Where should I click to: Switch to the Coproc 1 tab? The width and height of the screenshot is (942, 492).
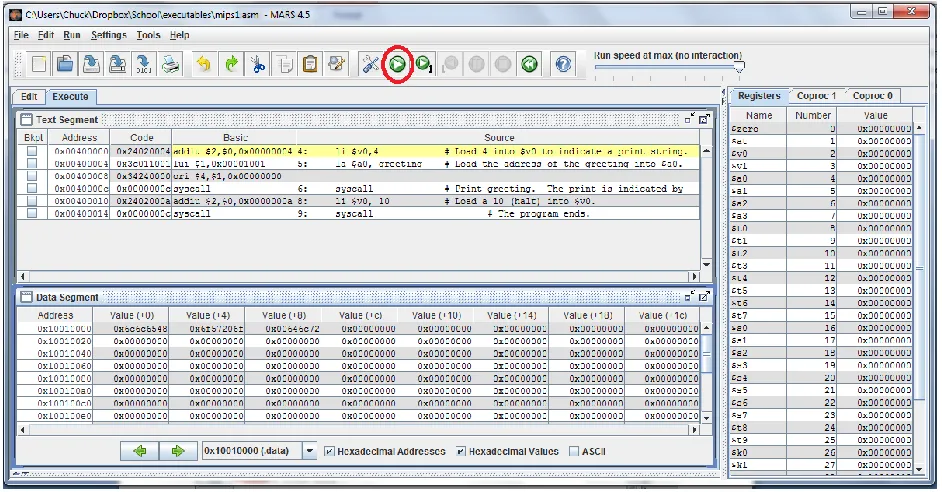tap(816, 96)
